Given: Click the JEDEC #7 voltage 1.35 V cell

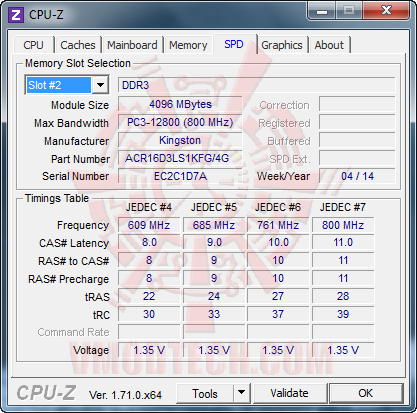Looking at the screenshot, I should click(343, 350).
